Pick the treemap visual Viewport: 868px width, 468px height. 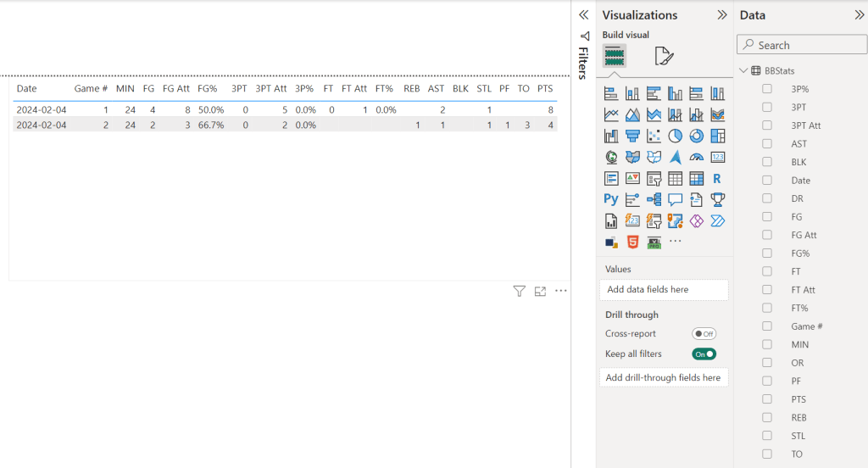[717, 136]
